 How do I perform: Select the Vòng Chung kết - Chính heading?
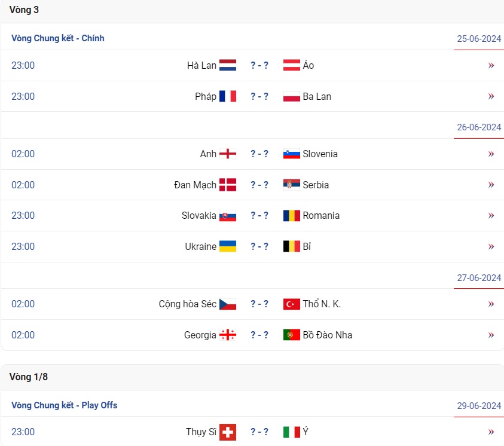[58, 38]
